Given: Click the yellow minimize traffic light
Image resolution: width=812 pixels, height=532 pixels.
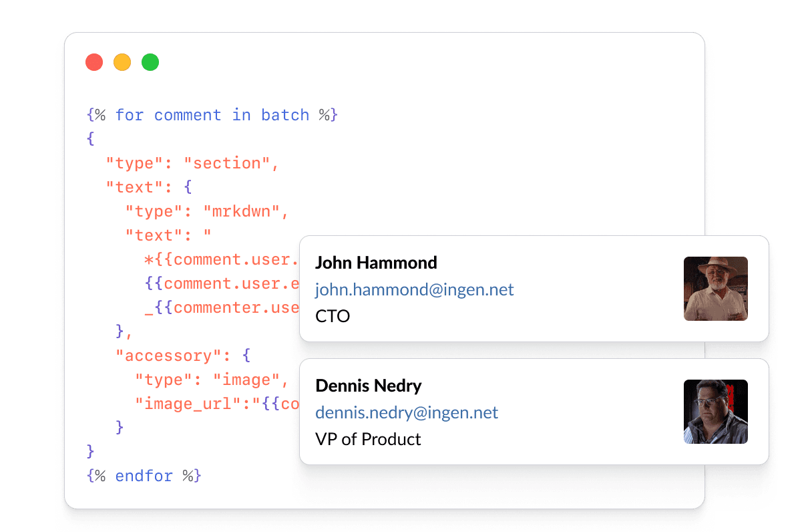Looking at the screenshot, I should tap(122, 61).
